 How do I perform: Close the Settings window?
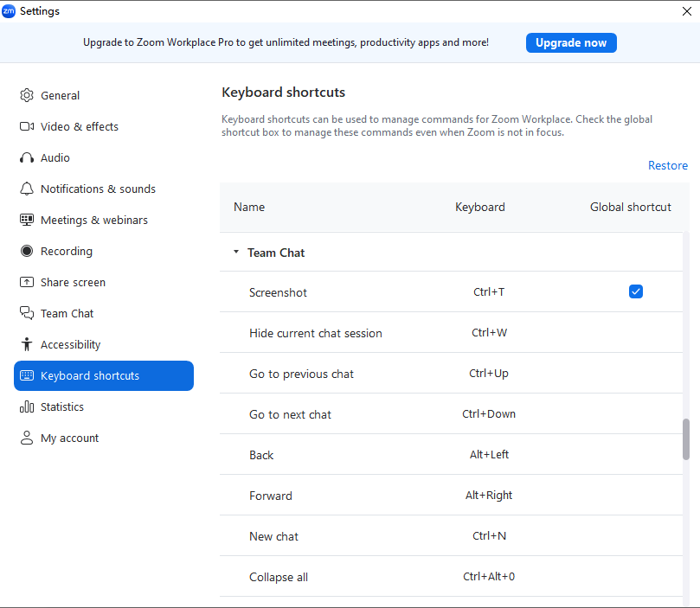pos(687,11)
